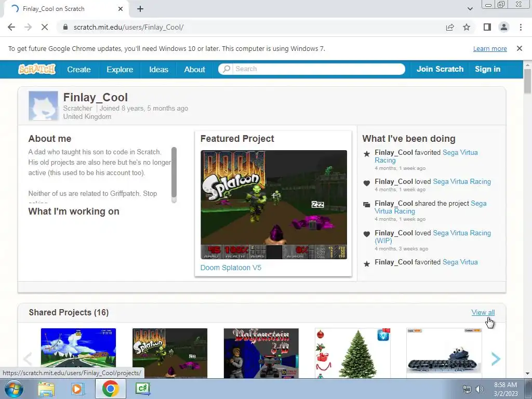Viewport: 532px width, 399px height.
Task: Click the Chrome icon in taskbar
Action: point(110,389)
